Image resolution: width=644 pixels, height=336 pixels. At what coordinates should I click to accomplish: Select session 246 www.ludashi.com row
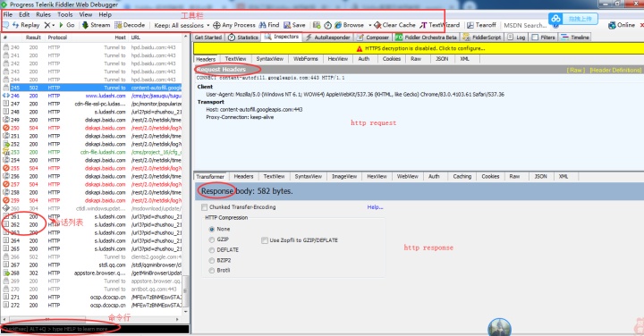[x=92, y=96]
